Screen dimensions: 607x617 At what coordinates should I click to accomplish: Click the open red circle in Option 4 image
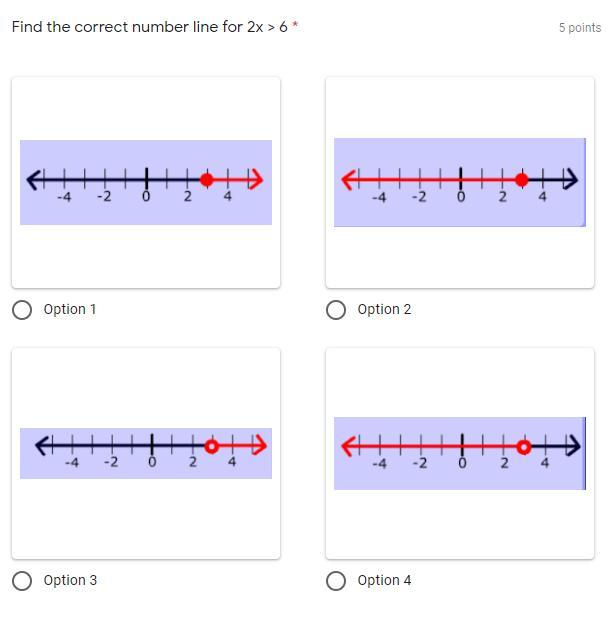pos(523,447)
